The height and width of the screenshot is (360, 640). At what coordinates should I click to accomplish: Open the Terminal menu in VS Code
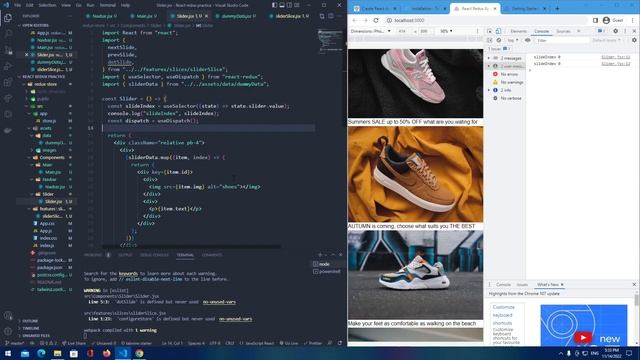pos(108,5)
